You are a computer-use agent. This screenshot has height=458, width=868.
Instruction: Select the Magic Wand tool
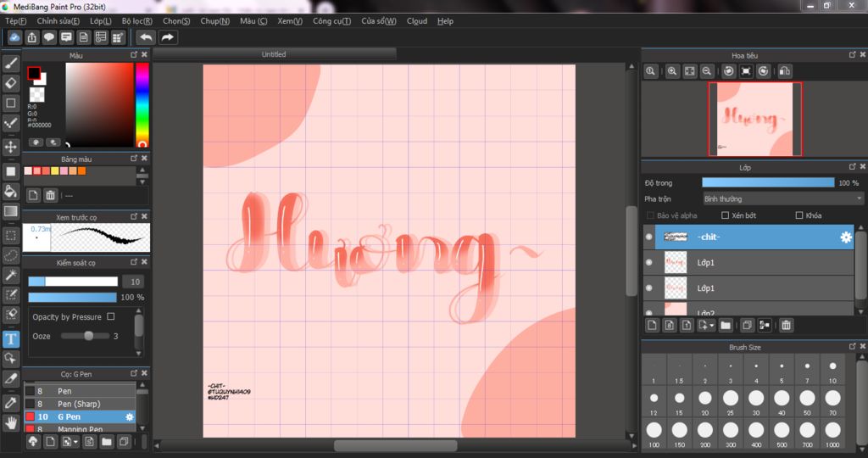[x=10, y=276]
